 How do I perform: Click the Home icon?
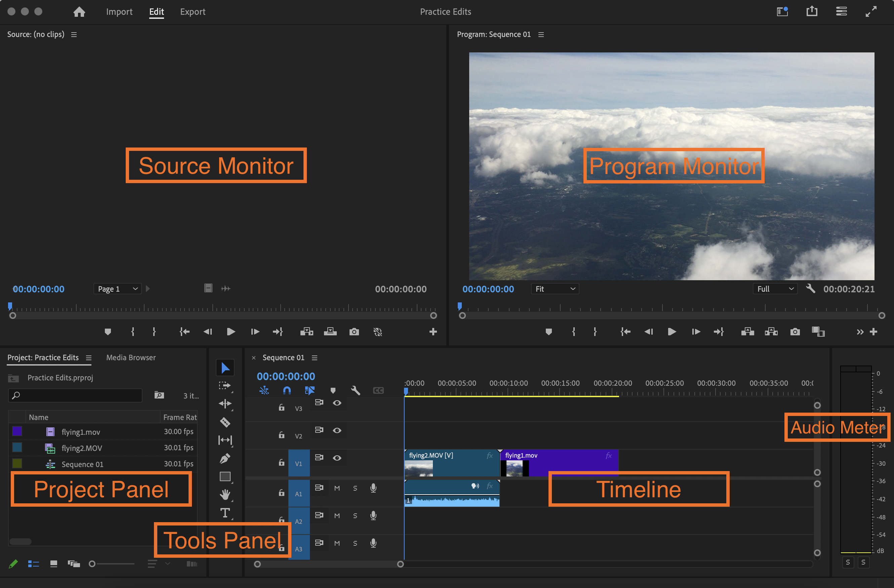coord(79,12)
